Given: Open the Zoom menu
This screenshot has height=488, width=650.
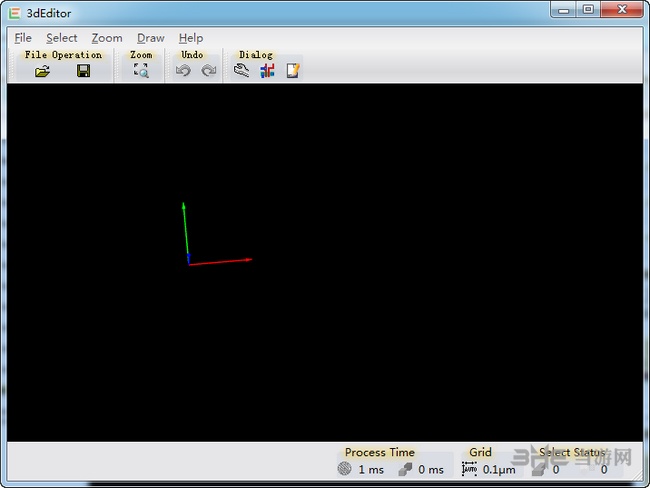Looking at the screenshot, I should tap(107, 38).
